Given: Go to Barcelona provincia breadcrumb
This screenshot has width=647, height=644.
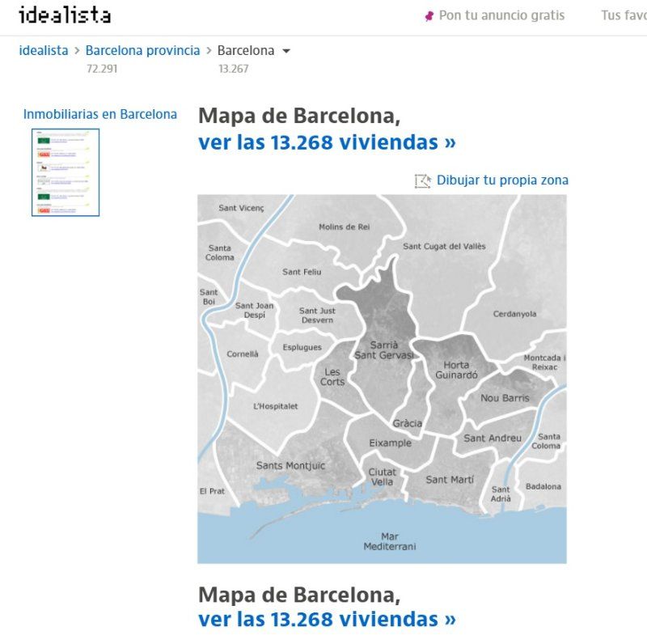Looking at the screenshot, I should tap(143, 50).
